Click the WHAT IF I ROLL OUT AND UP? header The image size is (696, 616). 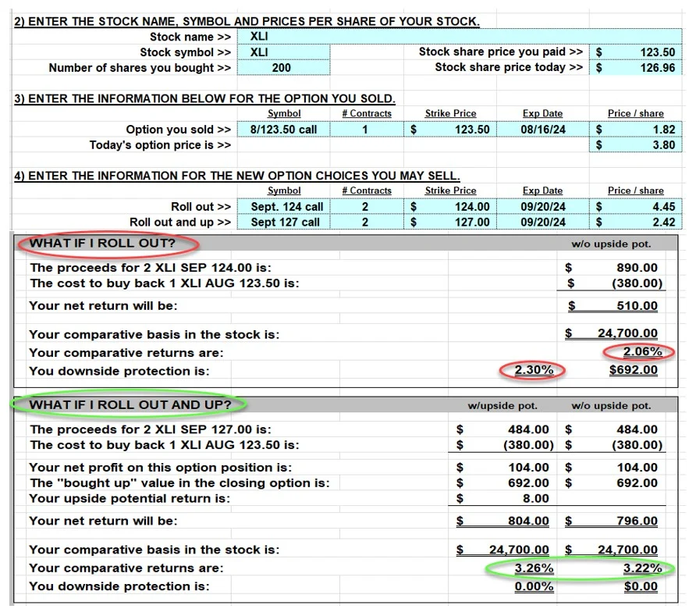coord(130,405)
